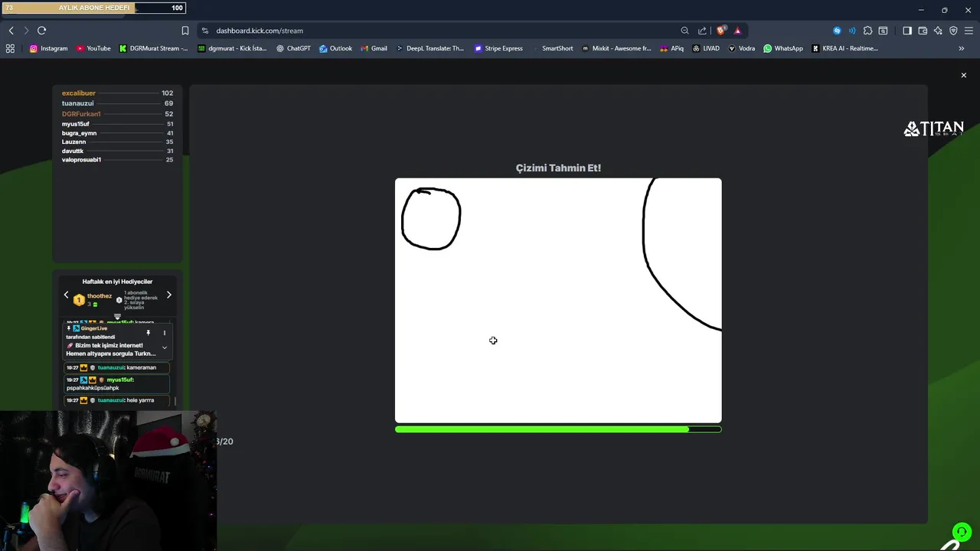This screenshot has height=551, width=980.
Task: Open the site settings icon beside the URL
Action: coord(204,31)
